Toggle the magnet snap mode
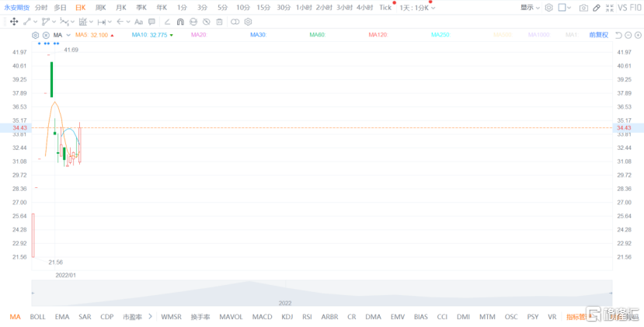Viewport: 644px width, 327px height. [180, 22]
